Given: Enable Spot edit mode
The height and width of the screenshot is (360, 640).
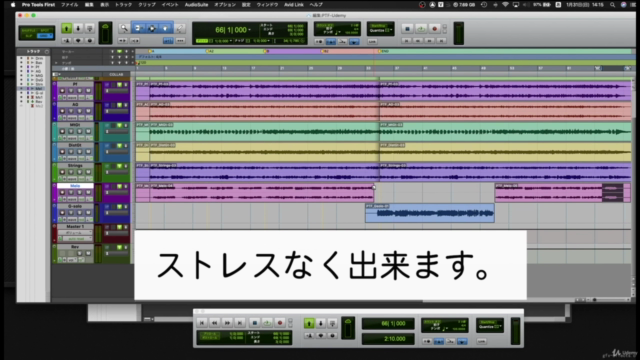Looking at the screenshot, I should point(45,31).
